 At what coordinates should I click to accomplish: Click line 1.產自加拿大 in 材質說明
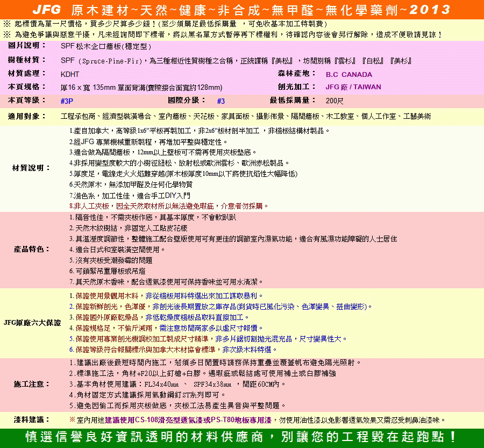click(x=200, y=131)
